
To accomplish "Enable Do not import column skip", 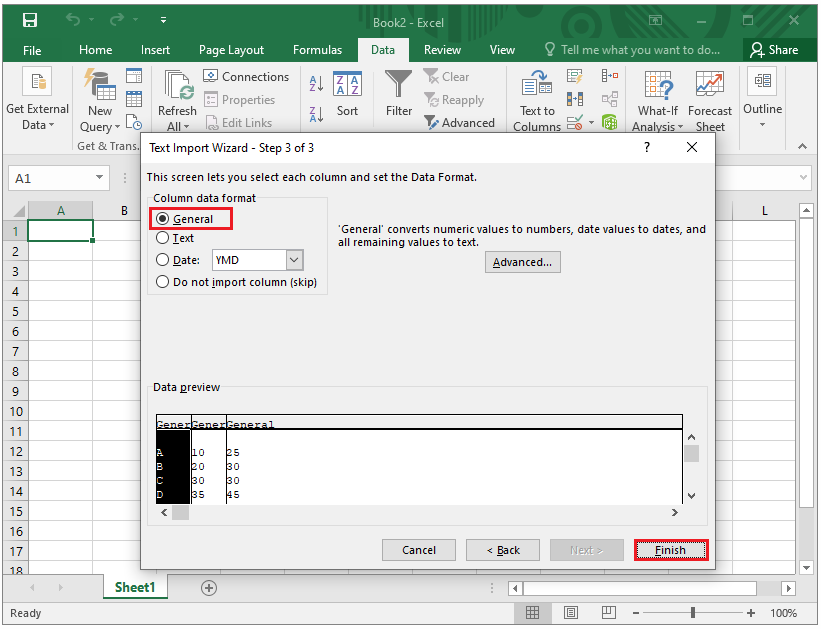I will coord(162,281).
